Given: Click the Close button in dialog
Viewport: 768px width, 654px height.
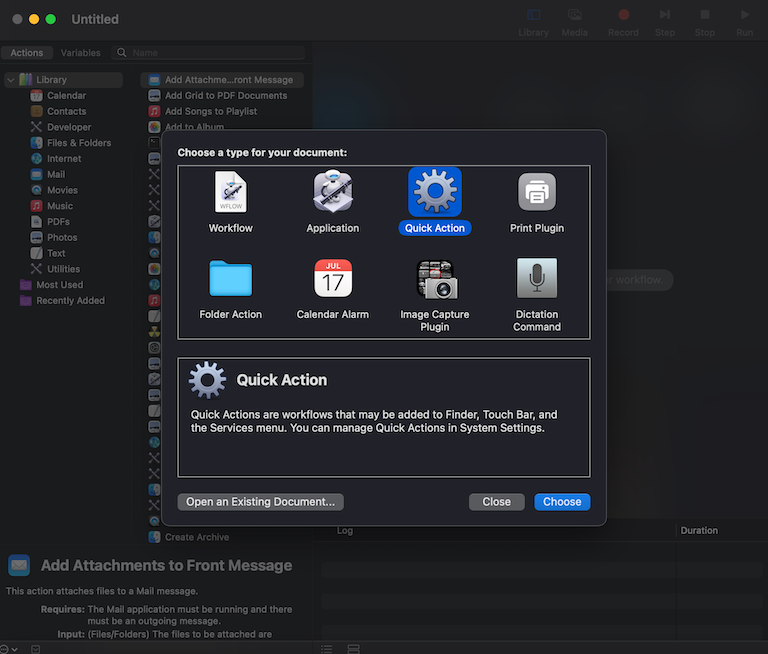Looking at the screenshot, I should 496,502.
